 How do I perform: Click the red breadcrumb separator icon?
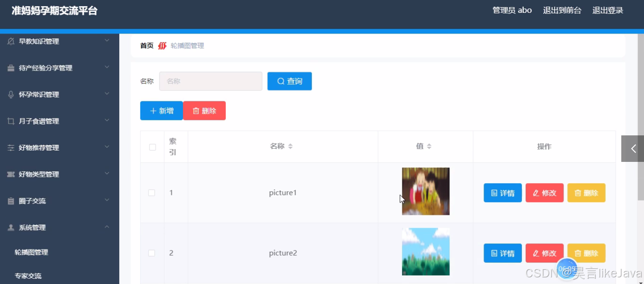point(162,46)
